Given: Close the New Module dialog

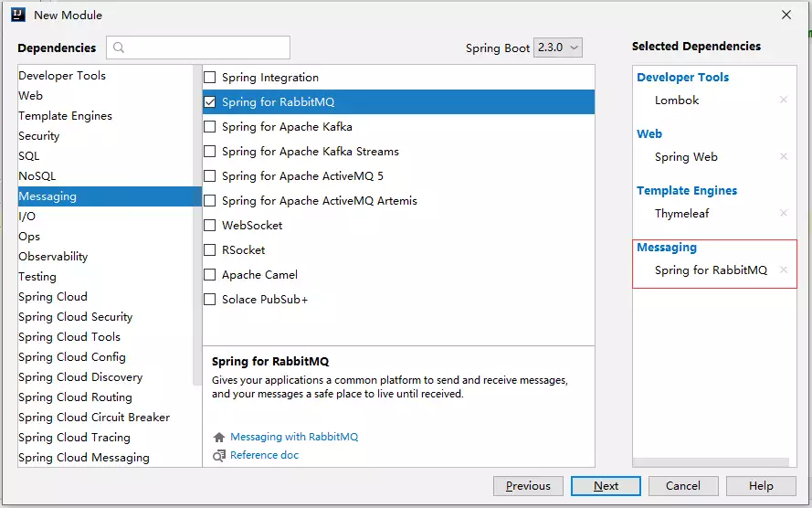Looking at the screenshot, I should pyautogui.click(x=786, y=15).
